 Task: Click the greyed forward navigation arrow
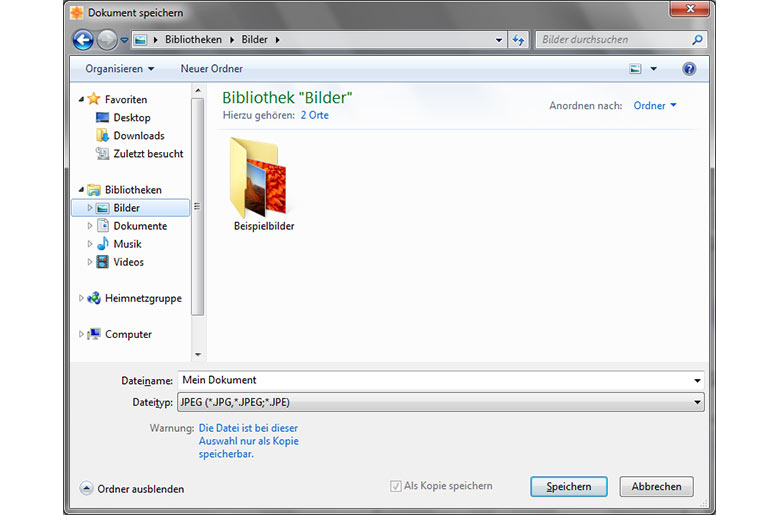point(106,40)
